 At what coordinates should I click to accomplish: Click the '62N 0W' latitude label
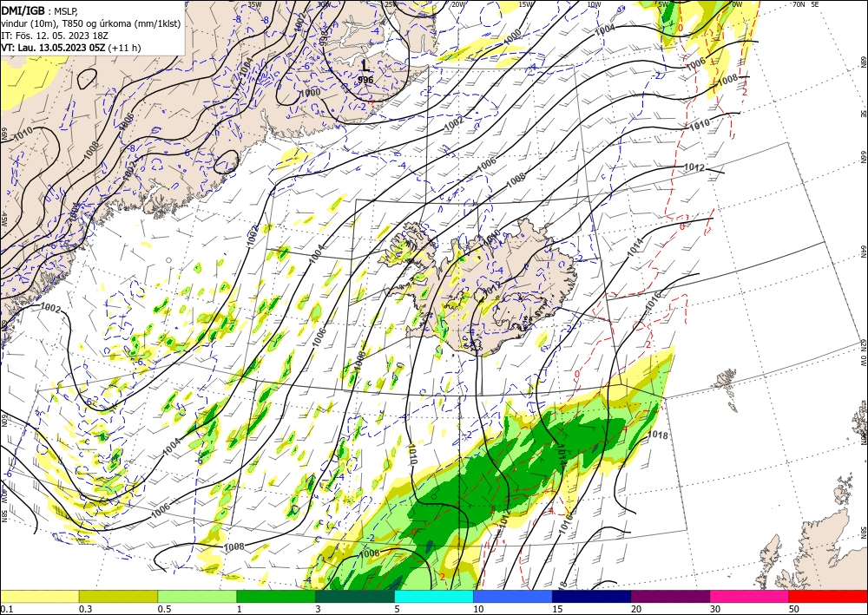tap(863, 354)
